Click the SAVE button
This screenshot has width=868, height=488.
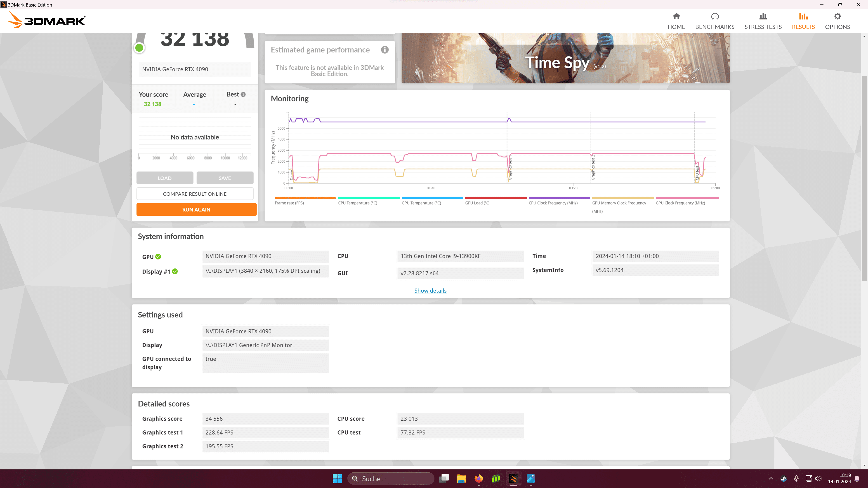tap(225, 178)
